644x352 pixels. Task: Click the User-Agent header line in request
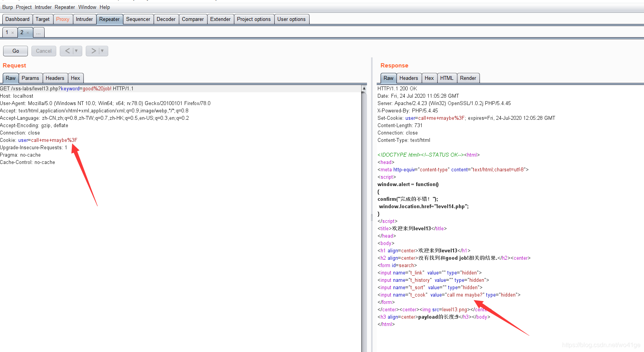tap(105, 104)
